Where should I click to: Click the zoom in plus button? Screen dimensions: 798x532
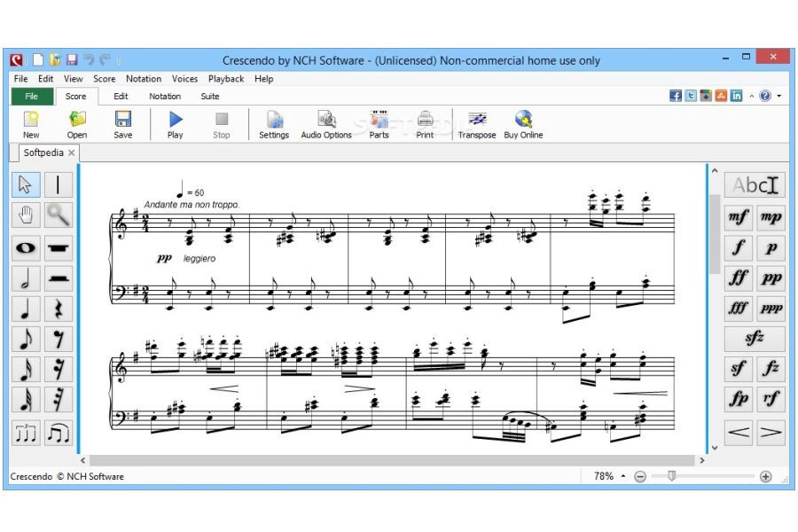765,476
